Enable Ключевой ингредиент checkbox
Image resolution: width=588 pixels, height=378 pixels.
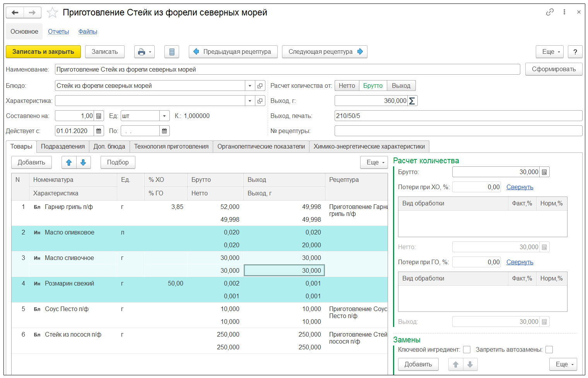tap(467, 350)
